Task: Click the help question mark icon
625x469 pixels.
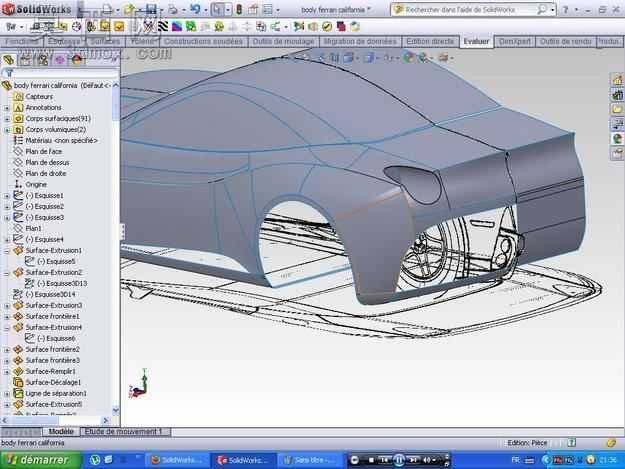Action: click(565, 10)
